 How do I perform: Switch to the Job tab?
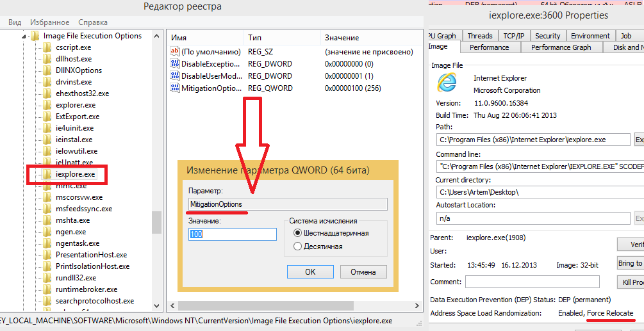626,36
